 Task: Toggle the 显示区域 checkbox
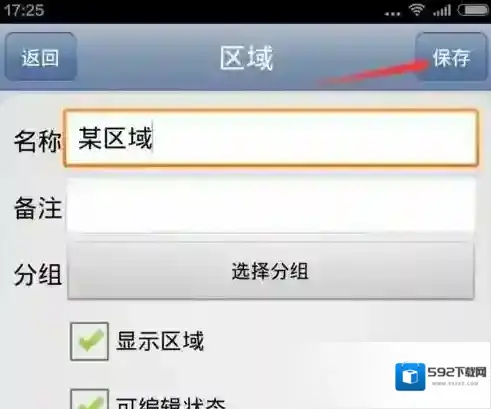89,341
